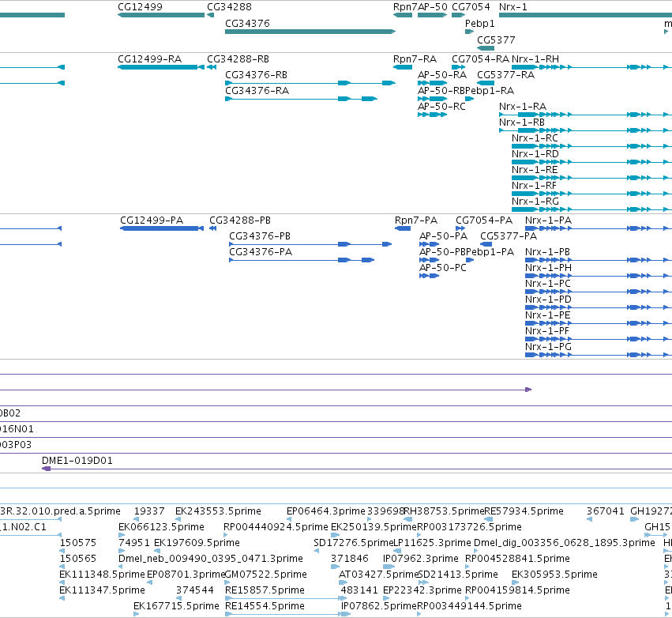Open protein CG12499-PA
672x618 pixels.
point(152,220)
